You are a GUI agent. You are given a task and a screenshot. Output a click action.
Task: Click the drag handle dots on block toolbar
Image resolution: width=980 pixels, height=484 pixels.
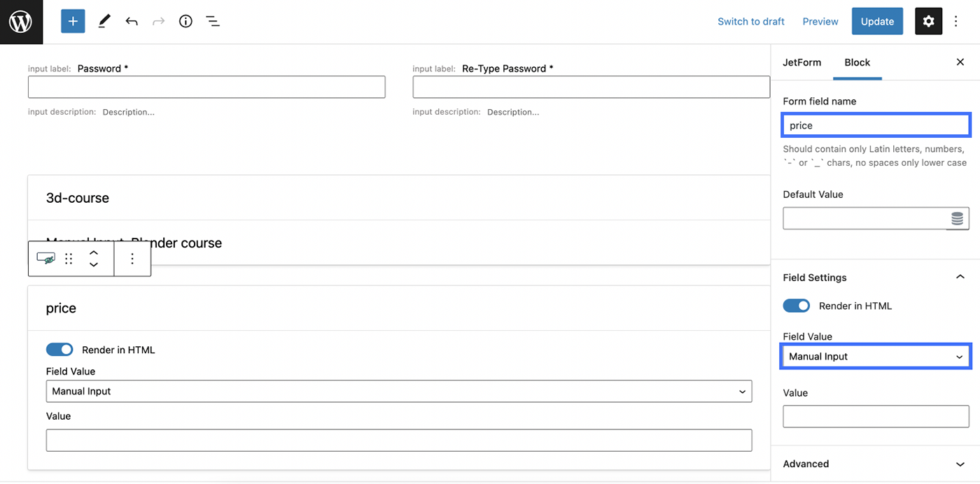(x=69, y=258)
